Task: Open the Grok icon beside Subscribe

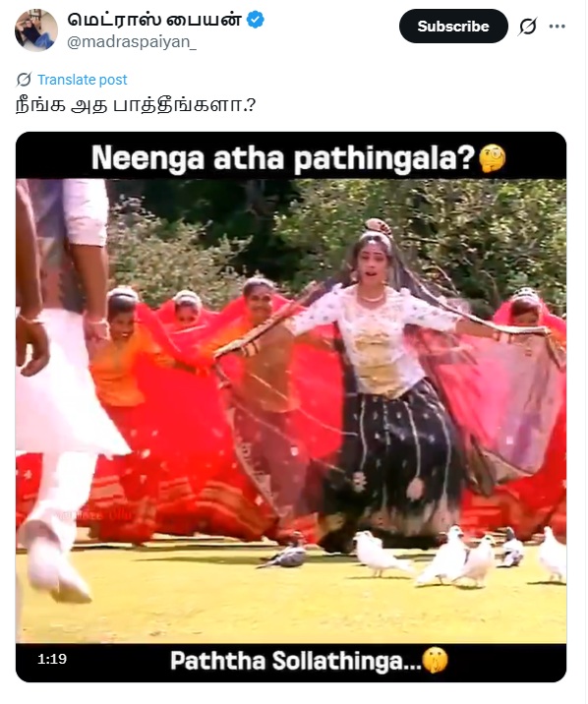Action: pyautogui.click(x=527, y=27)
